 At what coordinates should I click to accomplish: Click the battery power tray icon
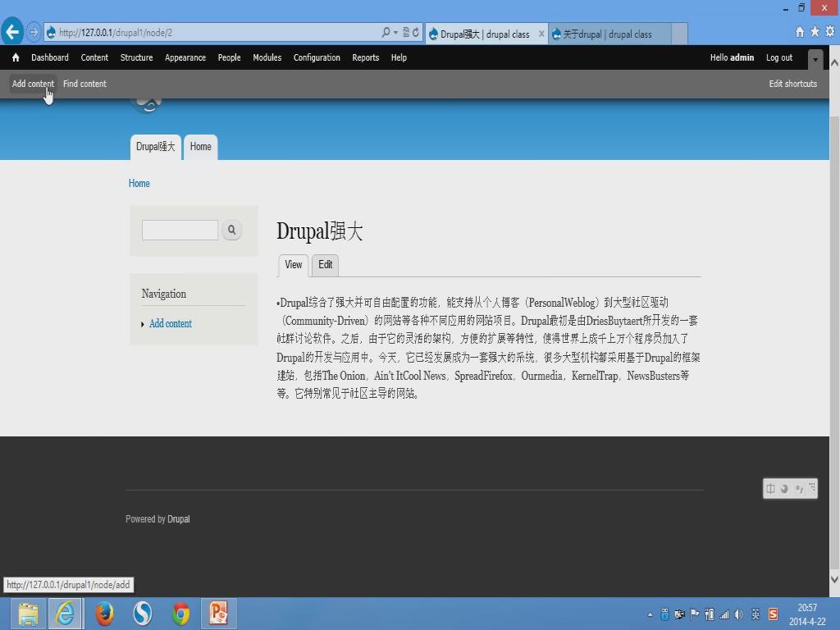(x=710, y=614)
